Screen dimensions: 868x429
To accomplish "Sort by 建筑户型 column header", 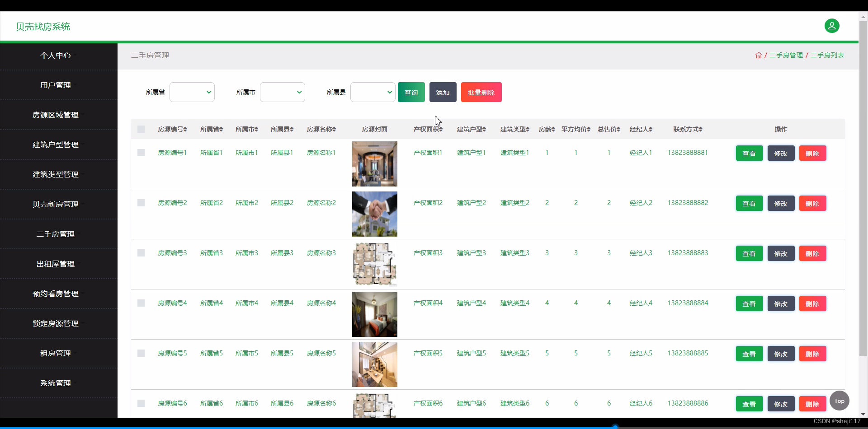I will 472,129.
